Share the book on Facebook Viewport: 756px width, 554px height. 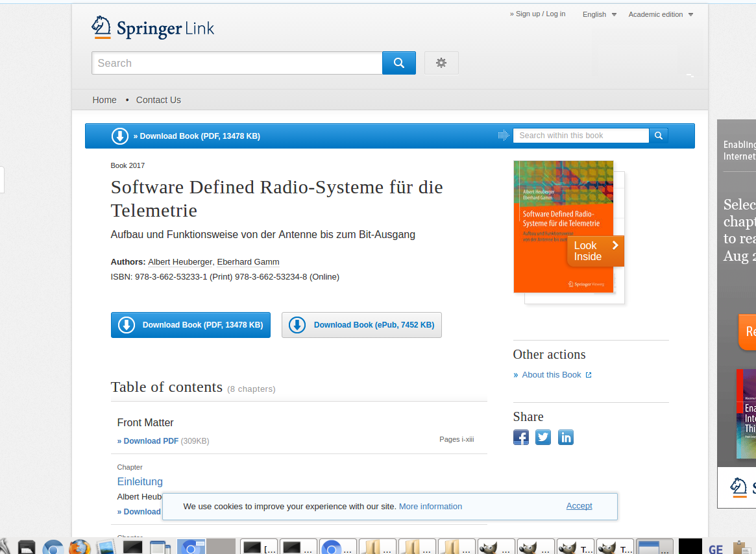(521, 437)
